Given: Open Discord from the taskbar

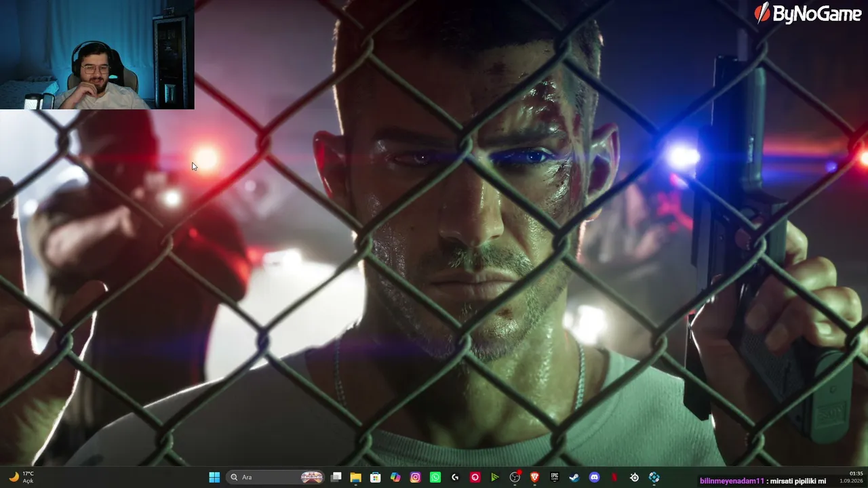Looking at the screenshot, I should (594, 477).
